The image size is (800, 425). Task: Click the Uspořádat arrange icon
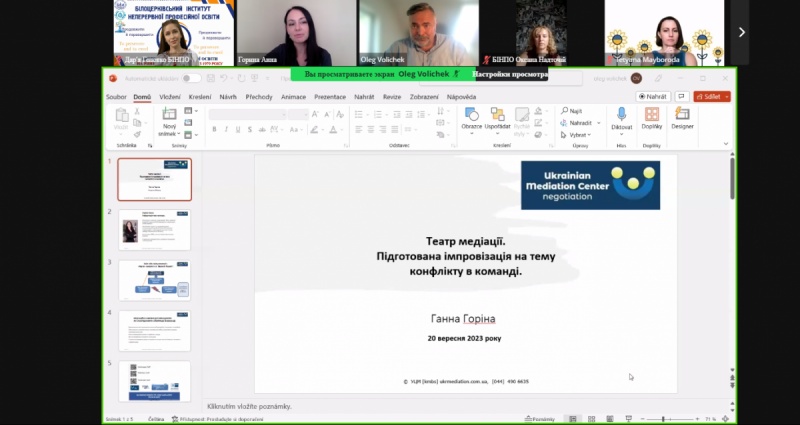pyautogui.click(x=498, y=117)
